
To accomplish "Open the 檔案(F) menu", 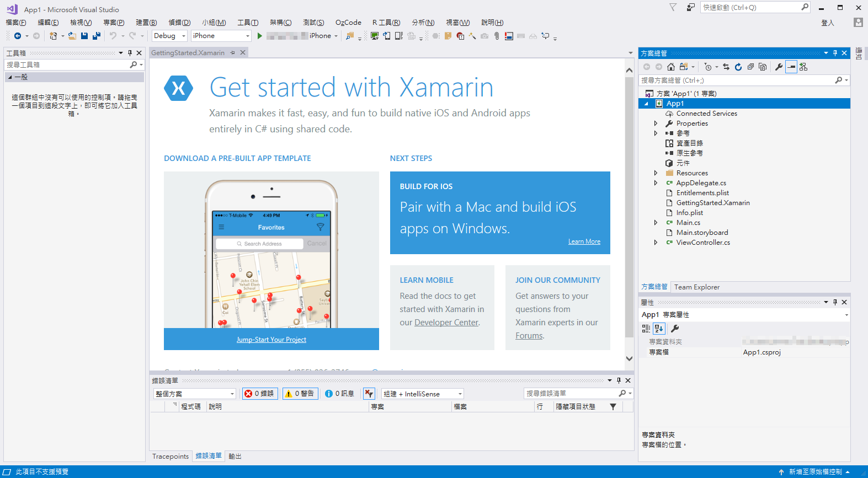I will click(x=16, y=23).
